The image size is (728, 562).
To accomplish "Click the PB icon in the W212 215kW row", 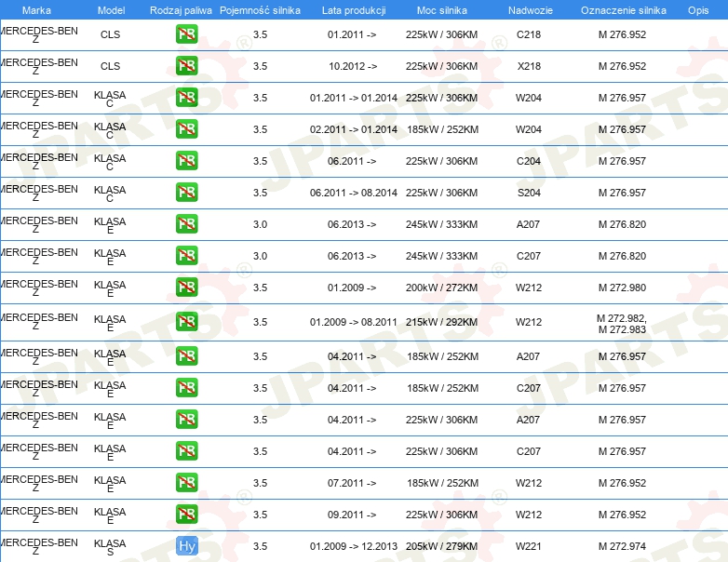I will (186, 322).
